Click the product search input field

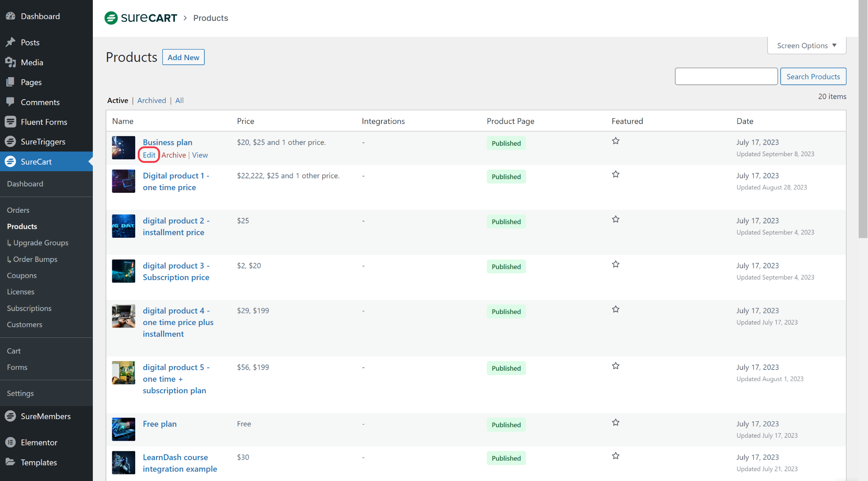tap(726, 76)
